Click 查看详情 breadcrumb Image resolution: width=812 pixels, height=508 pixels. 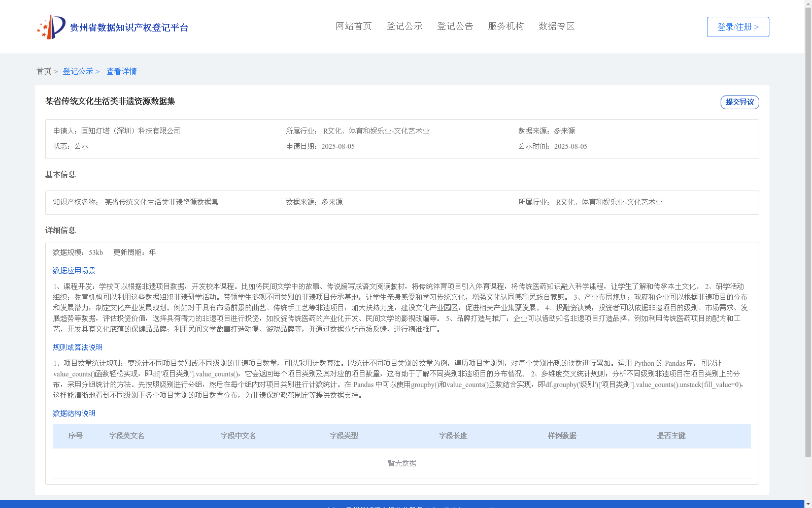[121, 71]
